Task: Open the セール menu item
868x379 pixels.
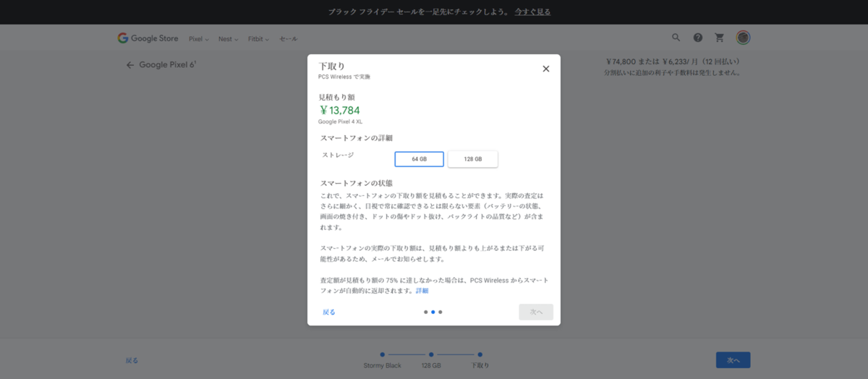Action: pos(289,39)
